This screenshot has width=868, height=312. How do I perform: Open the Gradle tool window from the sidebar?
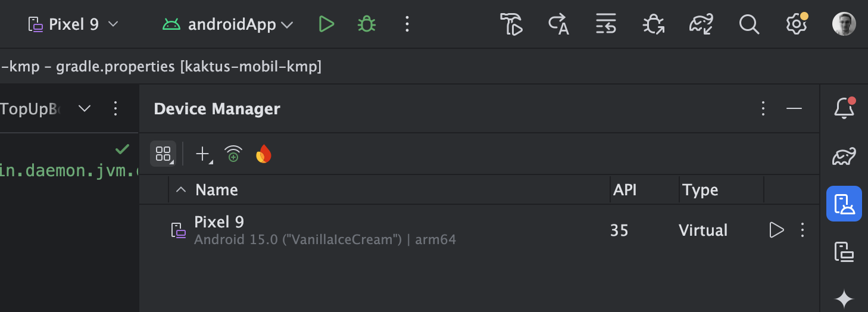tap(844, 157)
